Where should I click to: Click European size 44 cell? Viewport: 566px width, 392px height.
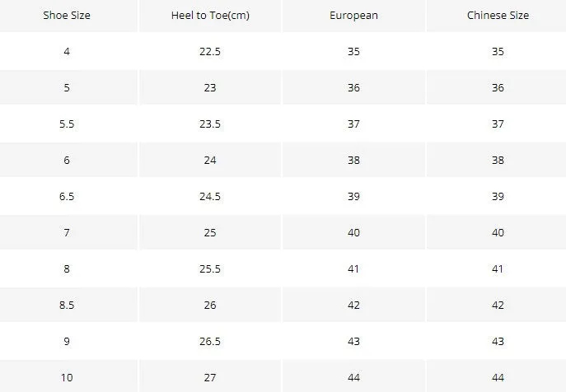pos(353,377)
